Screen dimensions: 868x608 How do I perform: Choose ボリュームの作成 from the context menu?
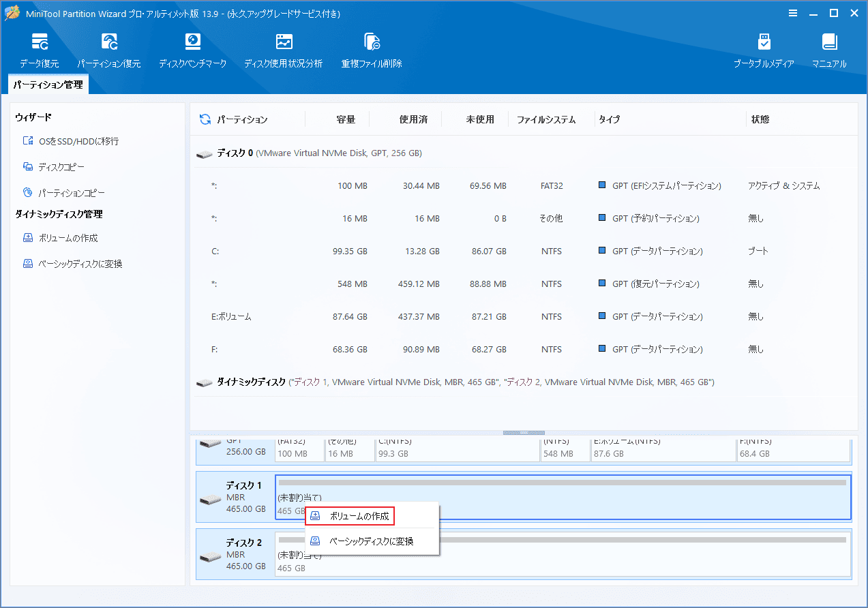[350, 516]
